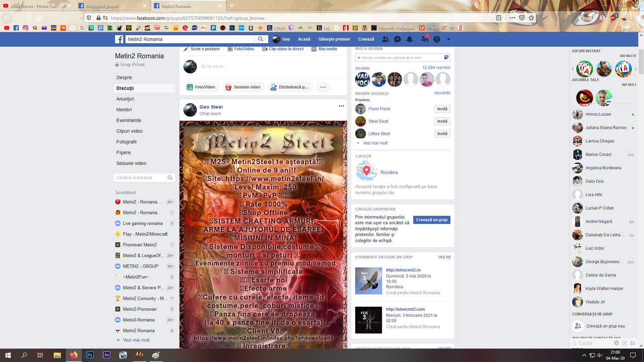Open a new browser tab
Viewport: 644px width, 362px height.
[232, 6]
